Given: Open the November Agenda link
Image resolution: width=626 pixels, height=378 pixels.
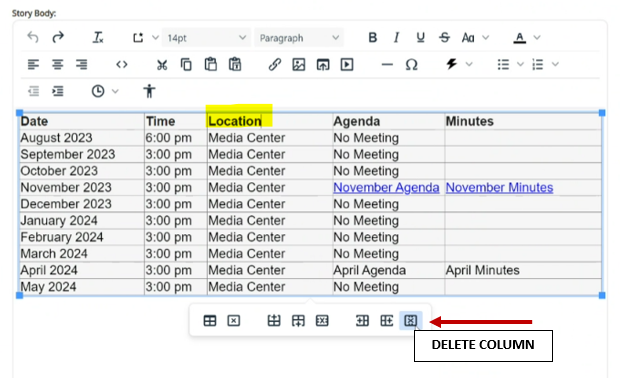Looking at the screenshot, I should [x=386, y=187].
